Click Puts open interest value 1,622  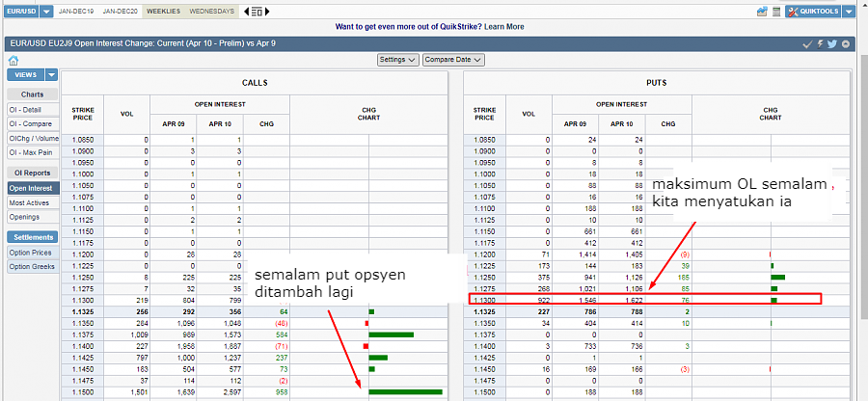[635, 301]
